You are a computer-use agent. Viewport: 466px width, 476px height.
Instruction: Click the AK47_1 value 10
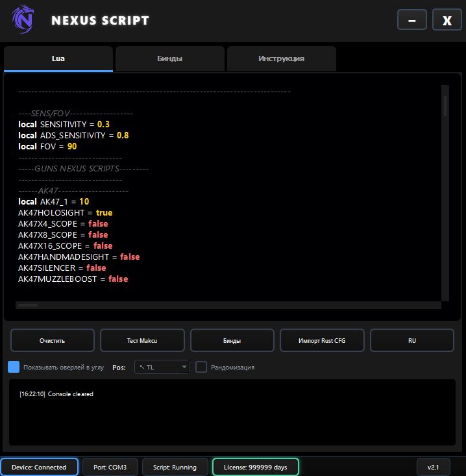tap(84, 201)
